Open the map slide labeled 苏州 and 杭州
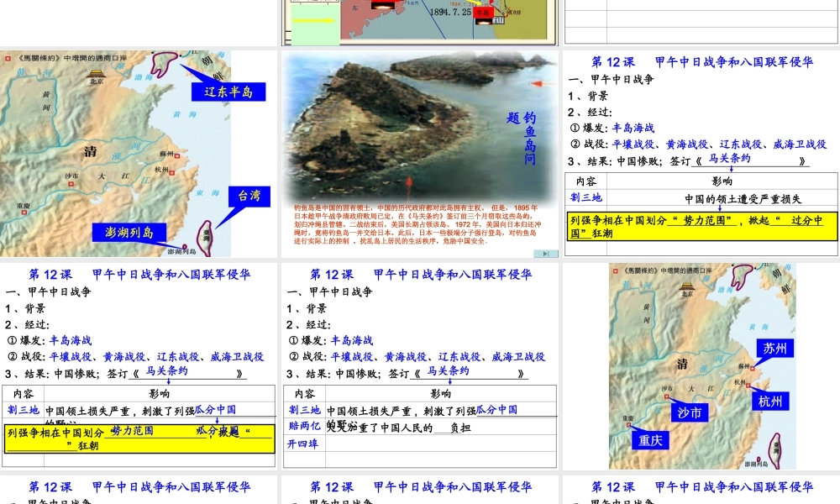The image size is (840, 504). (x=701, y=366)
